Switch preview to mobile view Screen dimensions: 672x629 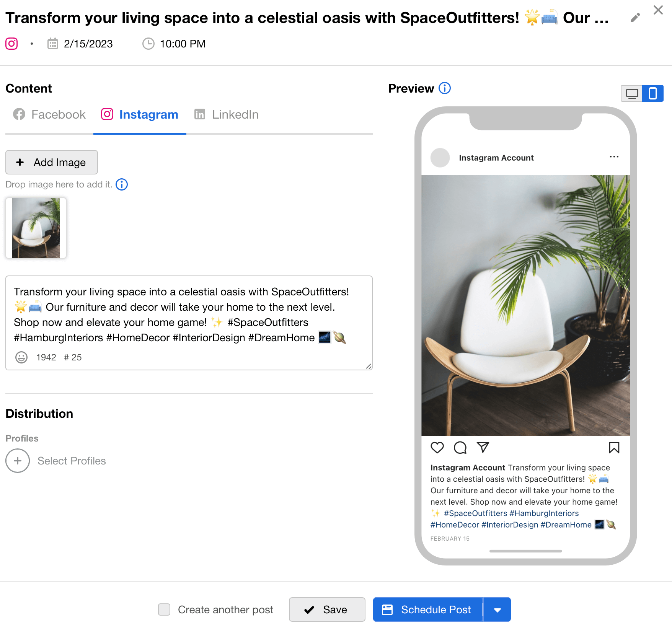click(653, 93)
